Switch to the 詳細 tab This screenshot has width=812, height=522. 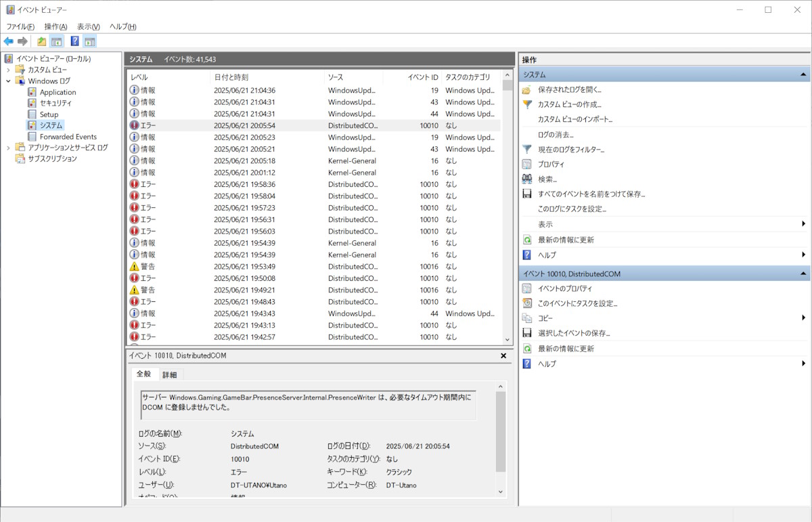[169, 374]
